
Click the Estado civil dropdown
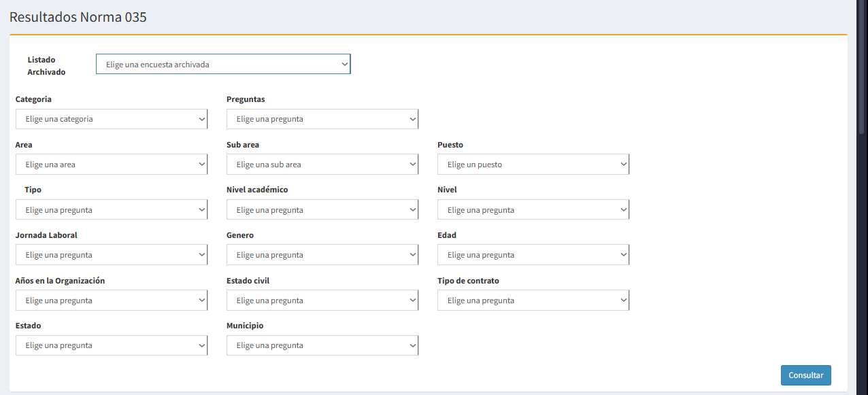[x=322, y=300]
